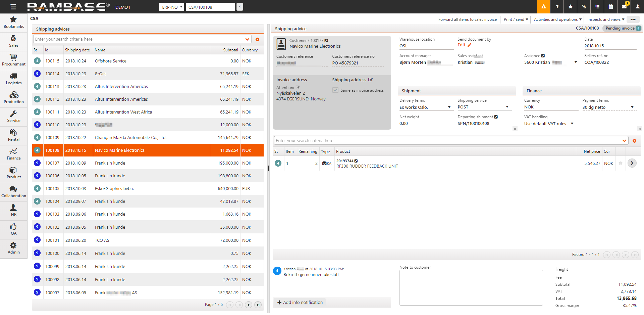
Task: Click the Note to customer text box
Action: (x=471, y=287)
